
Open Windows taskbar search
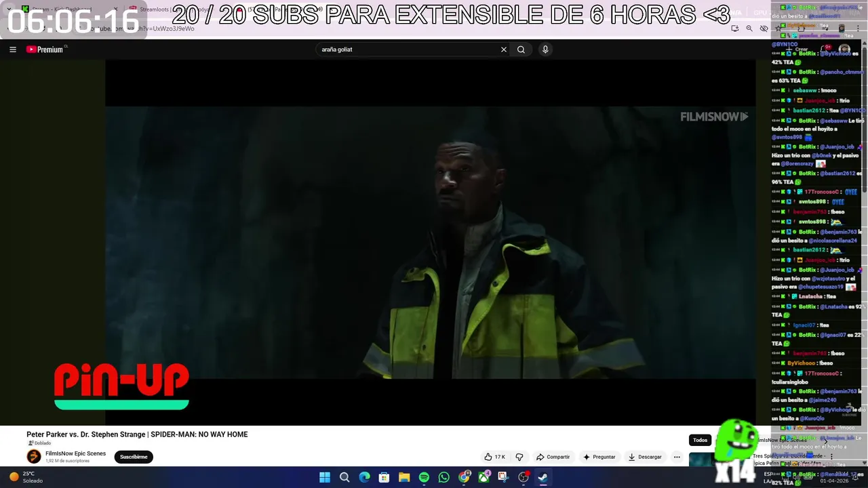[x=344, y=477]
